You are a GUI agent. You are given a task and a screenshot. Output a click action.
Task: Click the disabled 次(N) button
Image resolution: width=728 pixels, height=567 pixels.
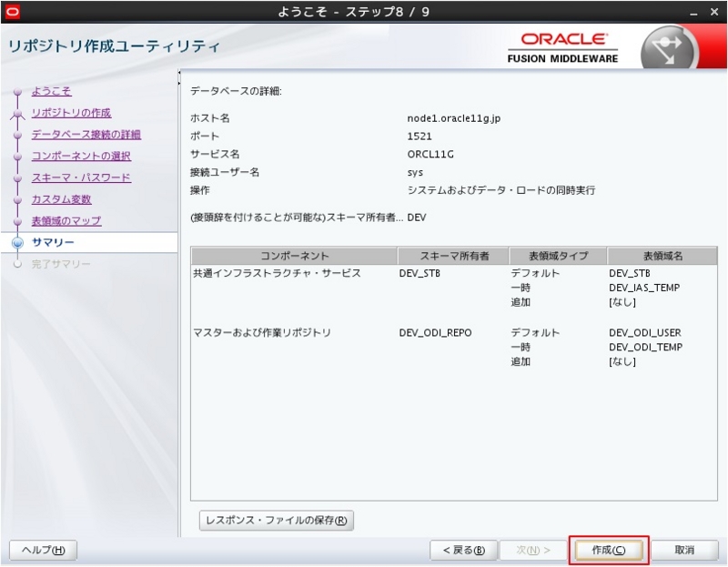(x=533, y=551)
